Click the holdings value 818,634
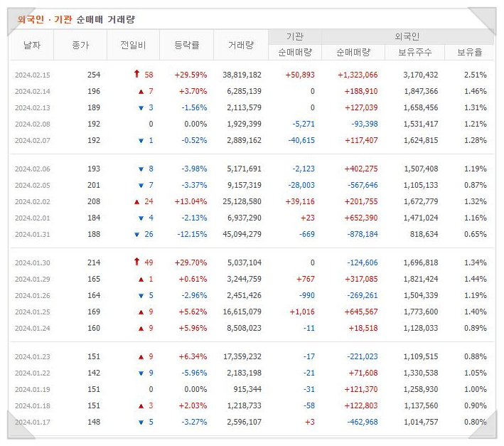 coord(424,235)
